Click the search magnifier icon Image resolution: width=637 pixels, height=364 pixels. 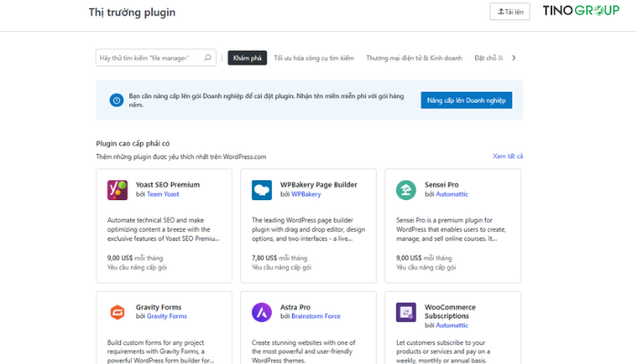(207, 57)
